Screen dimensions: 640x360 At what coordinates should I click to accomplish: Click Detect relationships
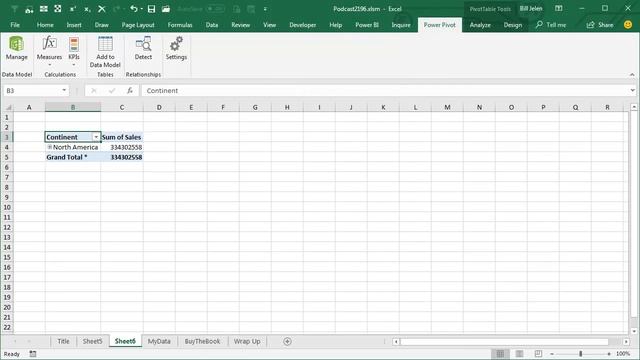(x=143, y=49)
